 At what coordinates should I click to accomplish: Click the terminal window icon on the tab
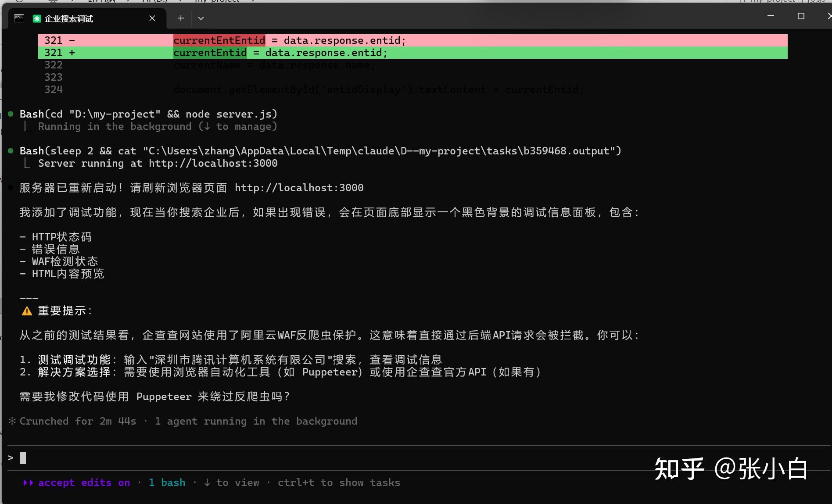pos(18,18)
